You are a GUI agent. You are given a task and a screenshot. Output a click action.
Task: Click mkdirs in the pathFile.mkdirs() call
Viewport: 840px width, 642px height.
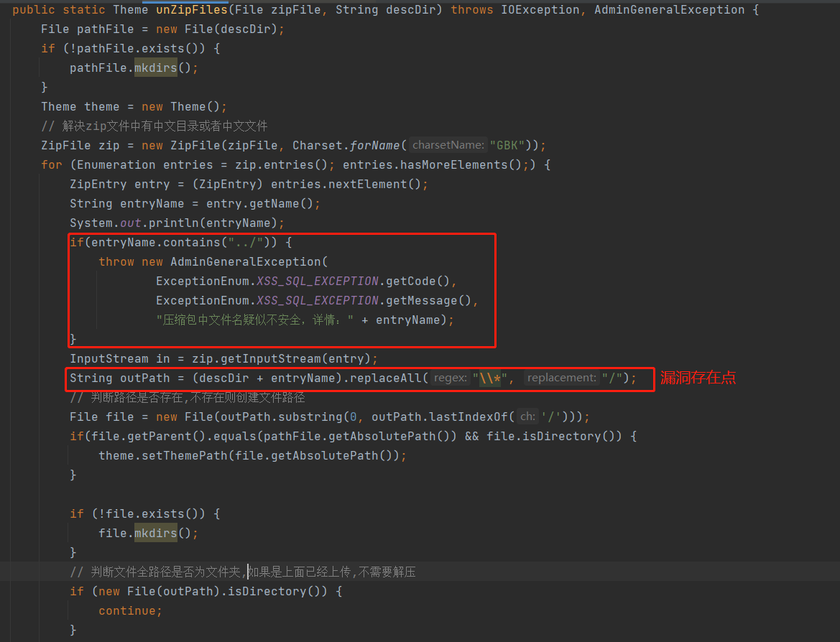[x=155, y=68]
